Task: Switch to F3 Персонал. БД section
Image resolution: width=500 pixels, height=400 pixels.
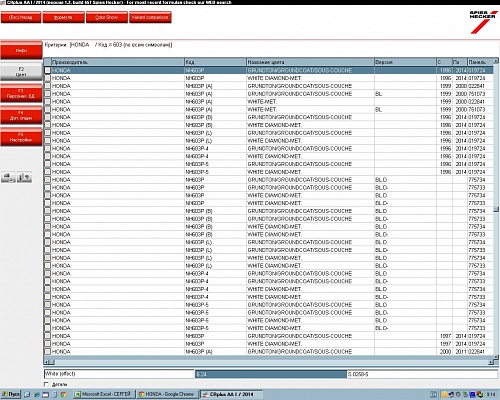Action: click(21, 94)
